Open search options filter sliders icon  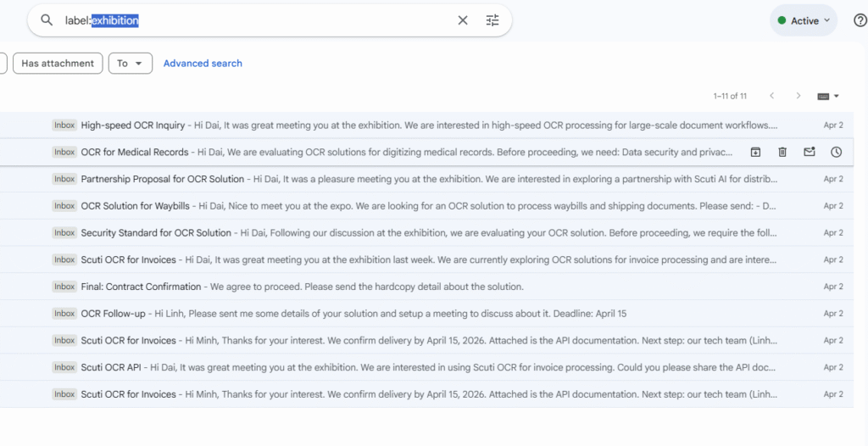492,20
